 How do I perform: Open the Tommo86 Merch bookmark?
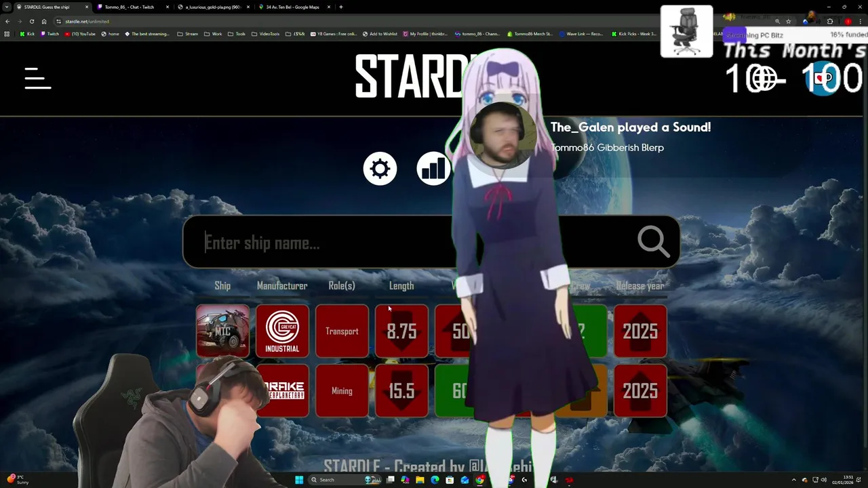pos(530,34)
